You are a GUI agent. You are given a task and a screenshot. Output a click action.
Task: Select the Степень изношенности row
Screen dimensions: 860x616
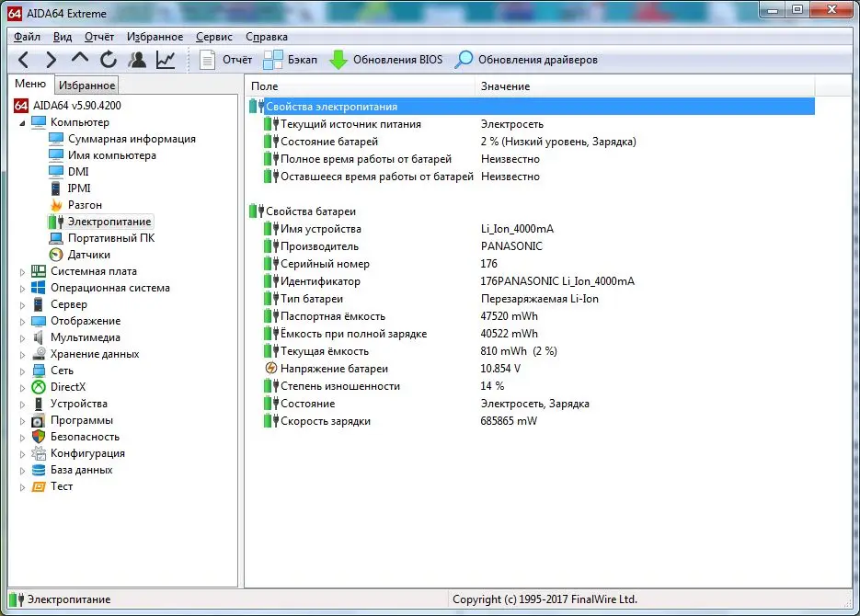531,386
